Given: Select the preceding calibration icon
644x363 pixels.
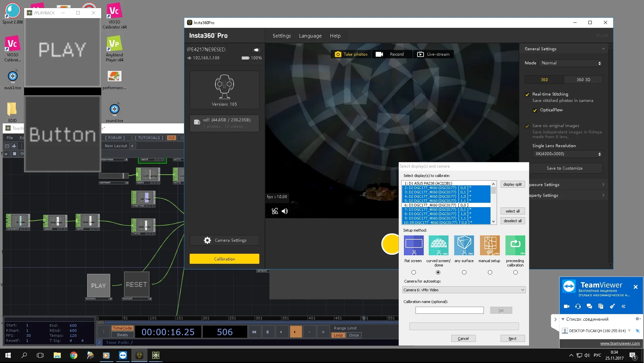Looking at the screenshot, I should [515, 245].
